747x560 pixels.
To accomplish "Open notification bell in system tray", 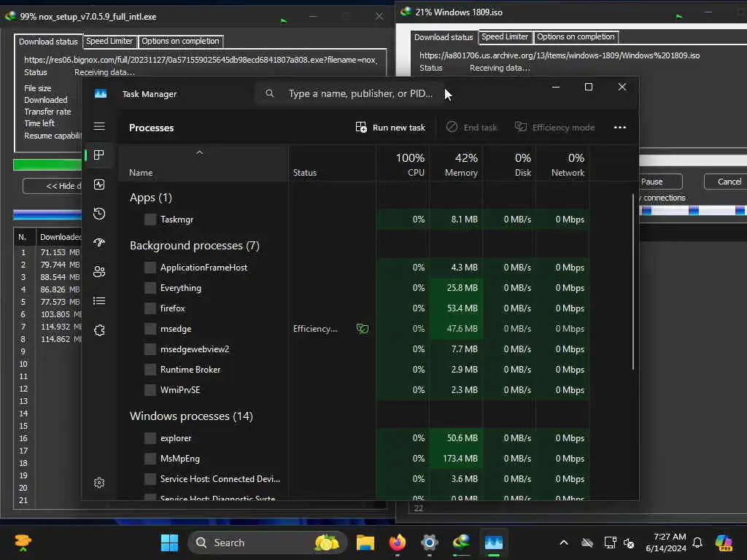I will click(x=697, y=542).
